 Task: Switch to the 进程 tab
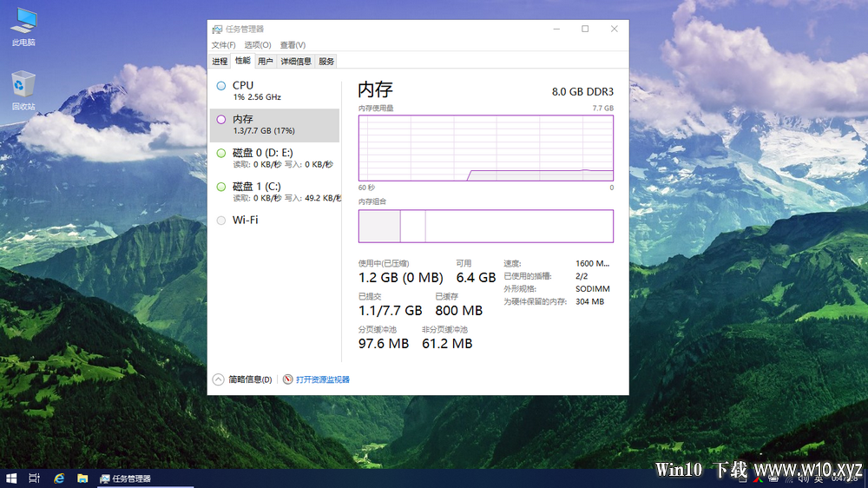(x=220, y=62)
